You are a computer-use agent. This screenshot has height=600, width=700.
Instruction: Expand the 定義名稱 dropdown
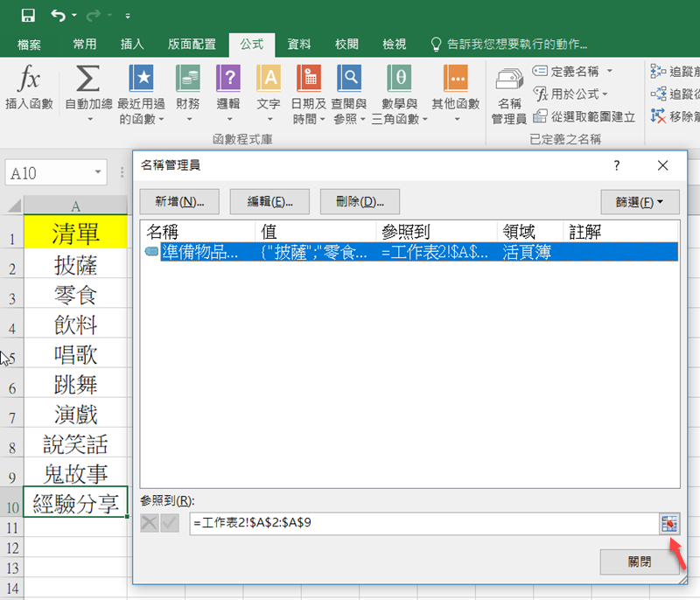click(x=609, y=71)
